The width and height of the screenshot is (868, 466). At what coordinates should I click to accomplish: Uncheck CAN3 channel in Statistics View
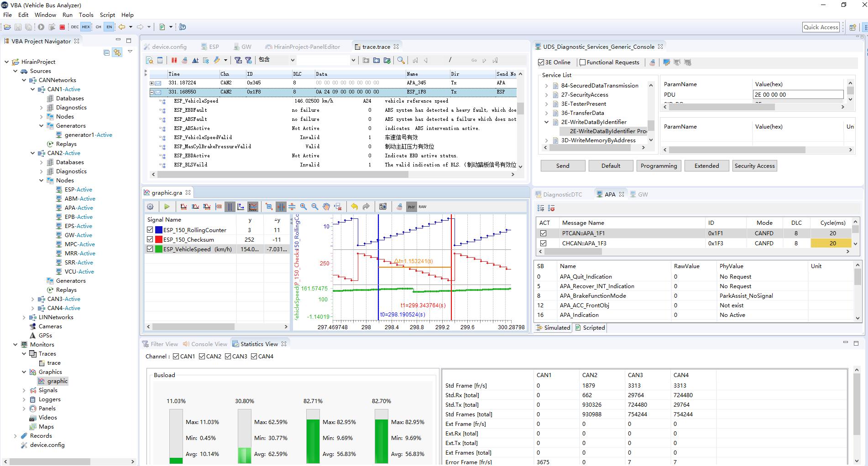(228, 357)
